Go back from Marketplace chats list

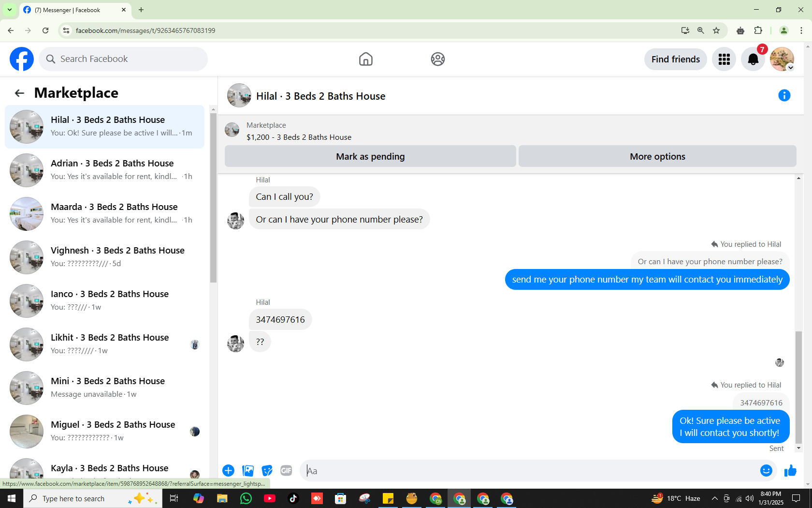click(19, 93)
